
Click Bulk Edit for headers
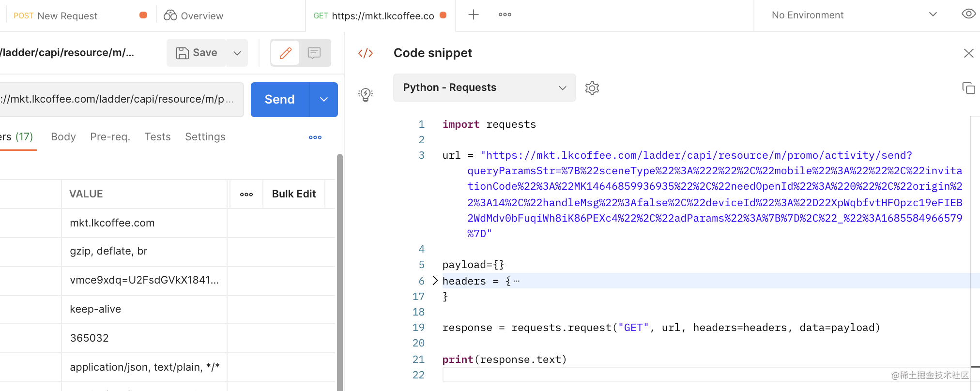click(x=294, y=194)
